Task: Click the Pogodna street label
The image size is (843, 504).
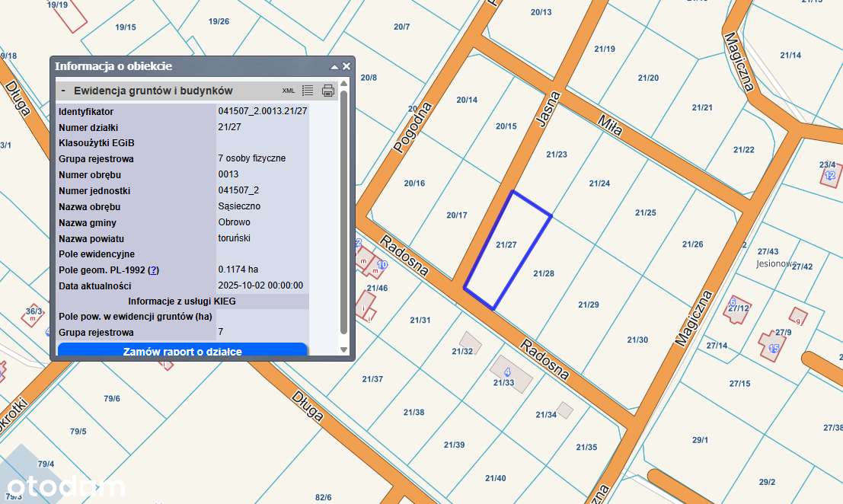Action: [x=413, y=127]
